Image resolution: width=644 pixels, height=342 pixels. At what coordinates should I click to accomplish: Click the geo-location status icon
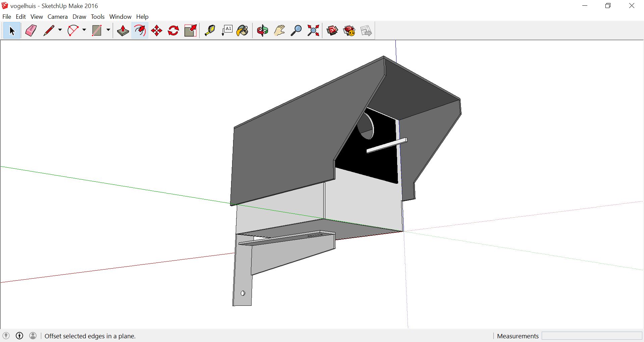tap(6, 336)
